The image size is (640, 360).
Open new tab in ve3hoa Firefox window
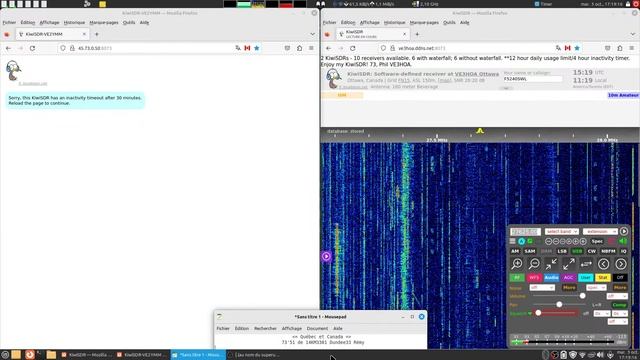[417, 34]
